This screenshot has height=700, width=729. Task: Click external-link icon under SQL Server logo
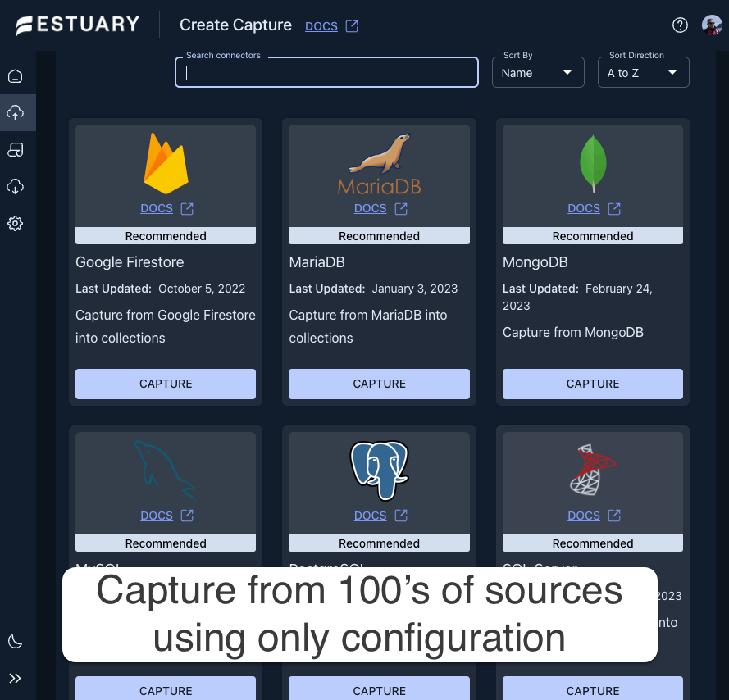614,516
